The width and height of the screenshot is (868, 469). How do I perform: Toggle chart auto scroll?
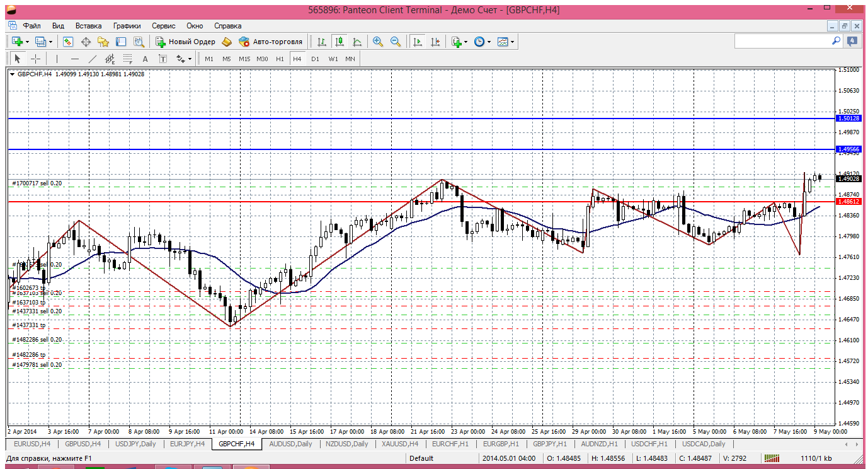click(x=417, y=42)
